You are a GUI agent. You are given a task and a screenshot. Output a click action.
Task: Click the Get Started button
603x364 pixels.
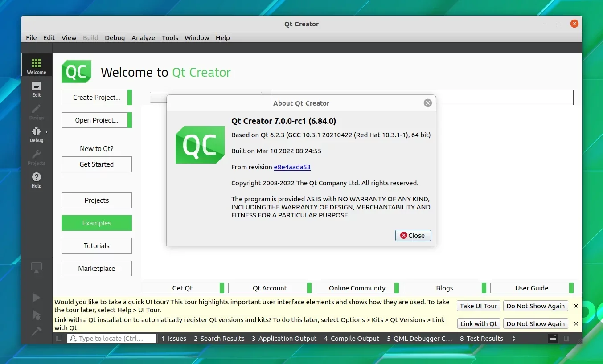(x=97, y=164)
